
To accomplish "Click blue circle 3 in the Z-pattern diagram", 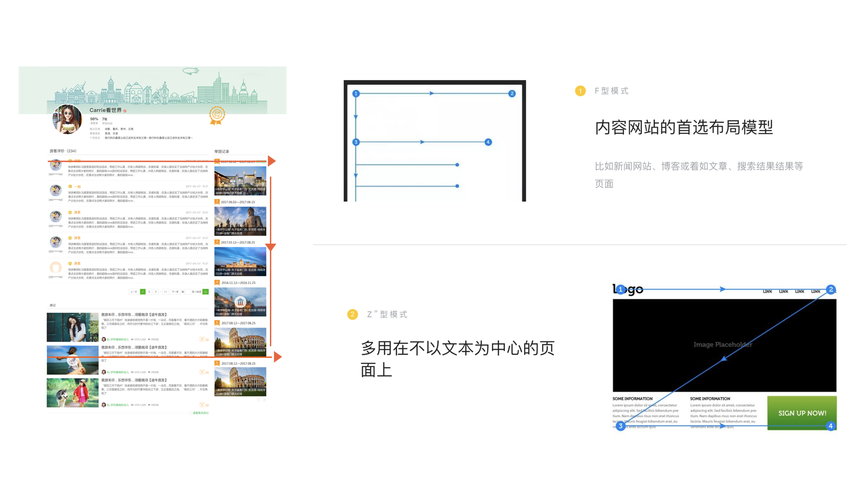I will tap(620, 426).
